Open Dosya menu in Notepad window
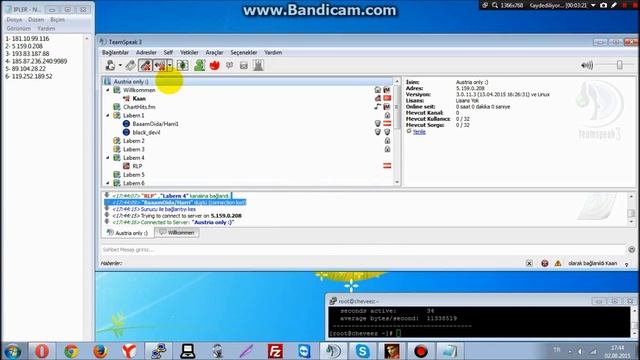640x360 pixels. coord(14,20)
